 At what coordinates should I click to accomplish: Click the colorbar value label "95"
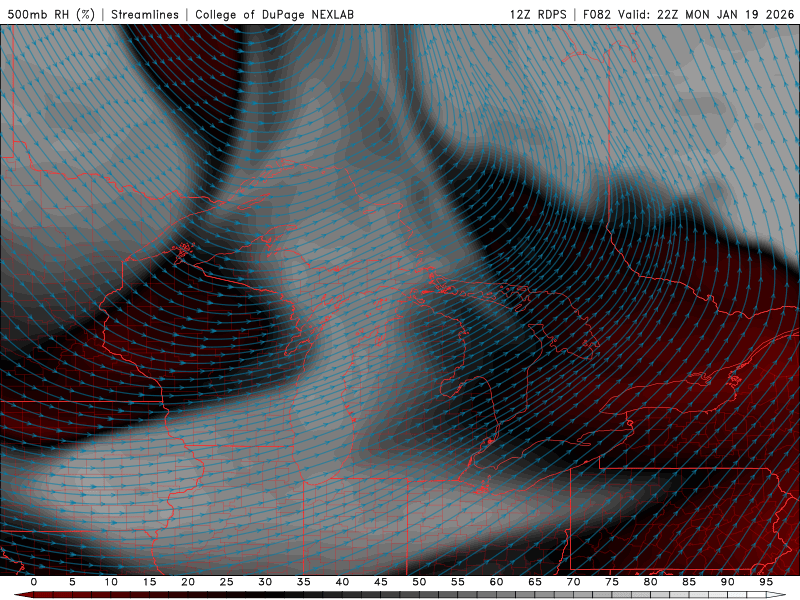(766, 582)
